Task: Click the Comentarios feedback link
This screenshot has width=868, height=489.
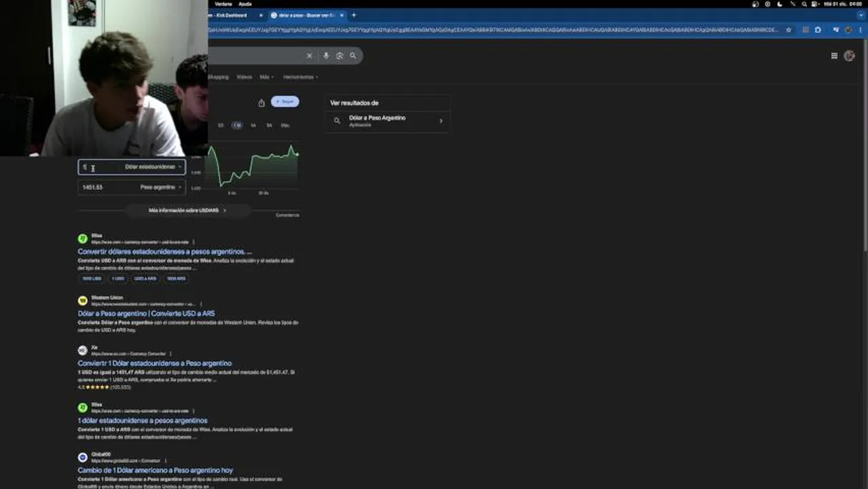Action: (287, 215)
